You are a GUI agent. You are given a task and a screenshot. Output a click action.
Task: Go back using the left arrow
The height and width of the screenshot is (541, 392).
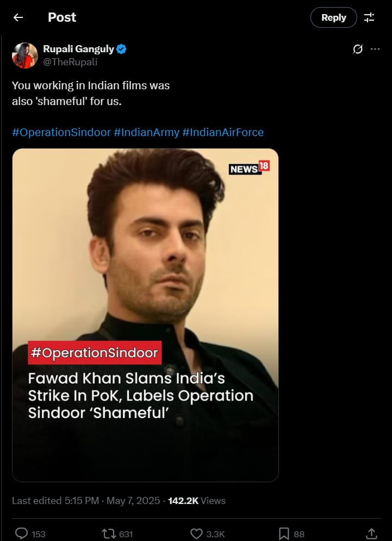pos(18,17)
